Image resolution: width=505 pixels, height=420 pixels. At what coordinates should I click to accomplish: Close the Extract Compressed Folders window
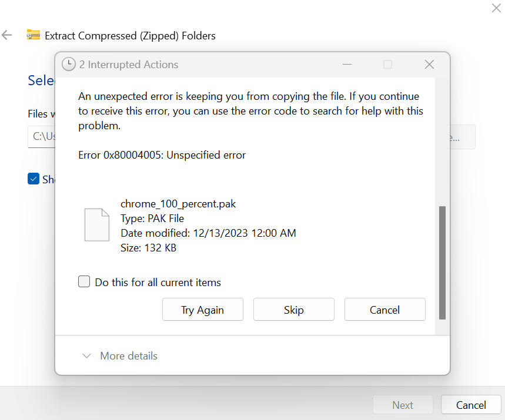(496, 8)
